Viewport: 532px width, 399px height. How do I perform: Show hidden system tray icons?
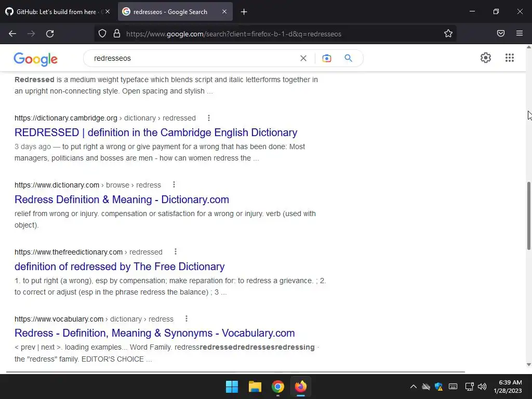413,387
